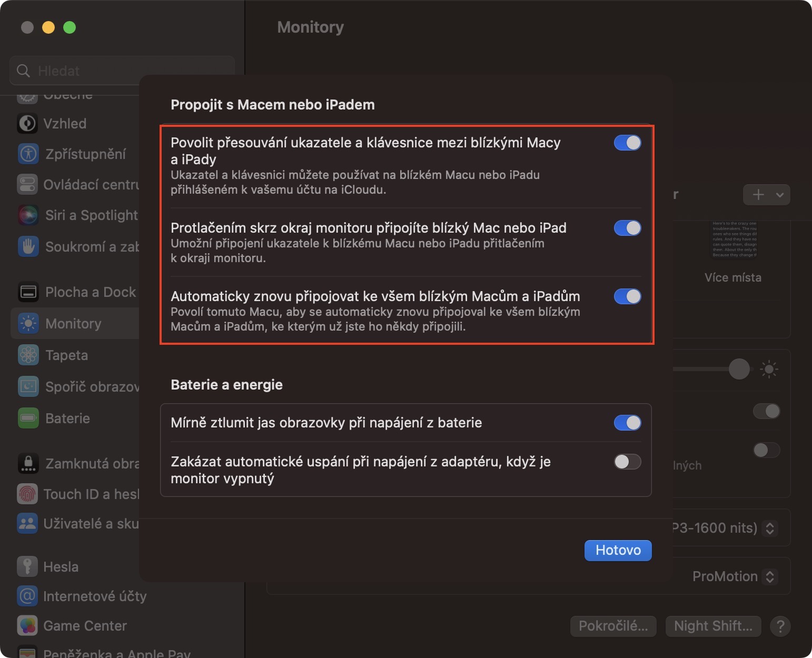Click the Vzhled appearance icon in sidebar

pos(27,124)
